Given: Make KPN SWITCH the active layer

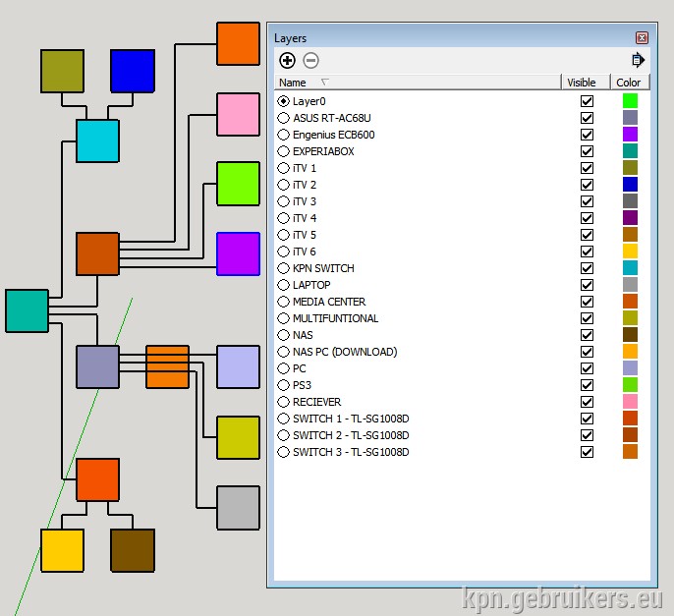Looking at the screenshot, I should [283, 268].
